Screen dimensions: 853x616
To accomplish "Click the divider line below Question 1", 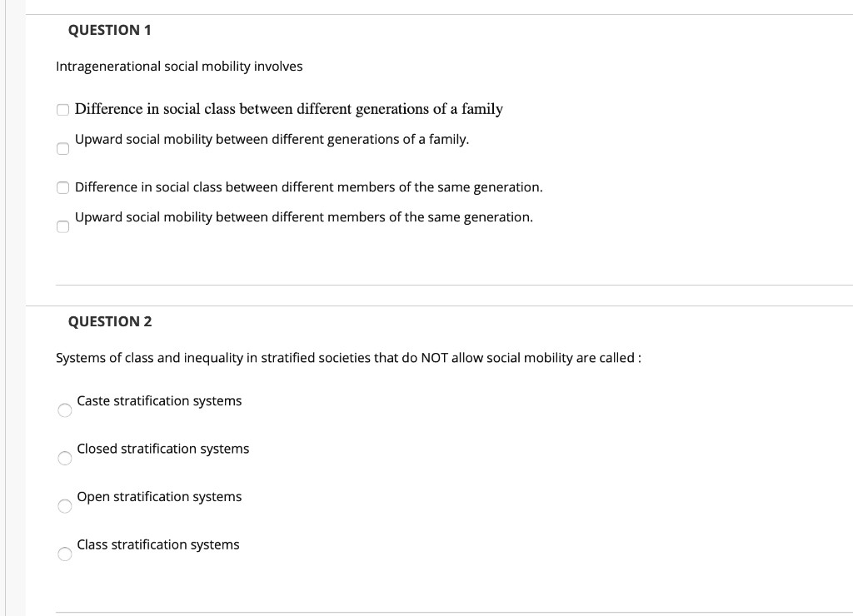I will coord(454,284).
